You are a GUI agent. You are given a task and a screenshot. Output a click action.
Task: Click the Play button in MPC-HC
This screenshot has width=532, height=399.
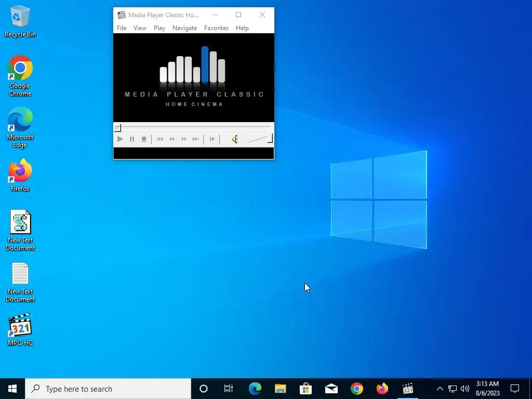(120, 139)
